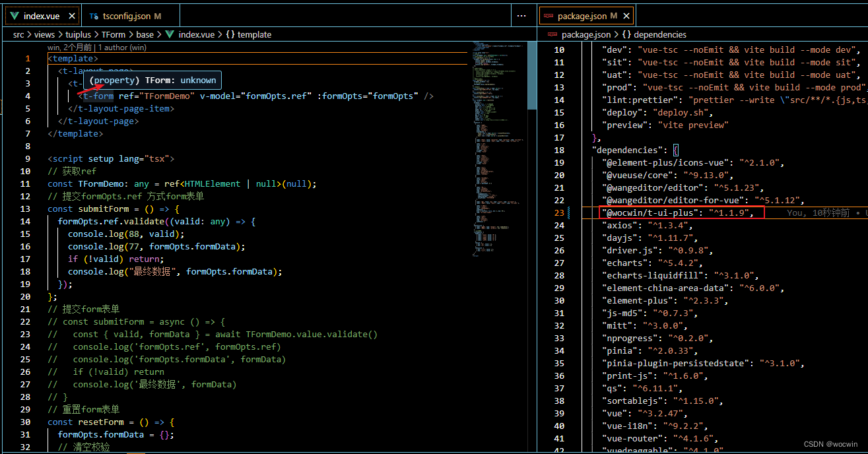Click the src breadcrumb link
Screen dimensions: 868x454
coord(18,34)
